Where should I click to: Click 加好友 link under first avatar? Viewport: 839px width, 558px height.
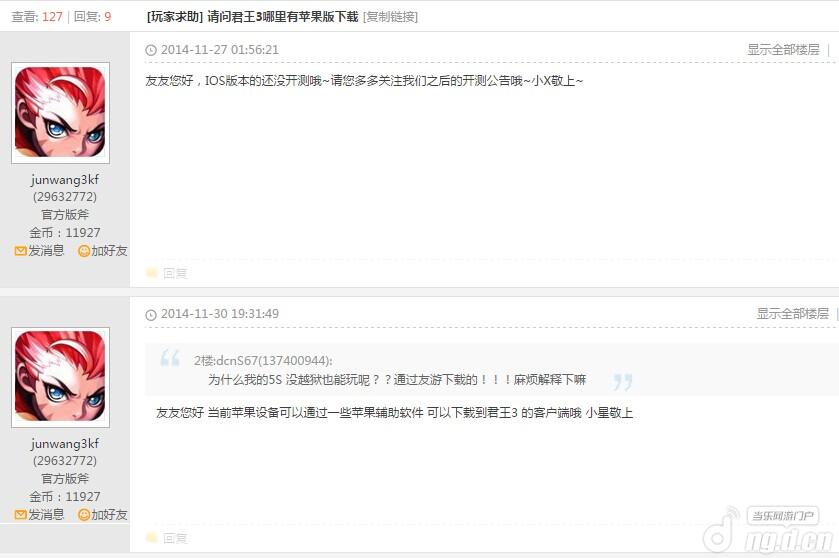click(x=109, y=251)
